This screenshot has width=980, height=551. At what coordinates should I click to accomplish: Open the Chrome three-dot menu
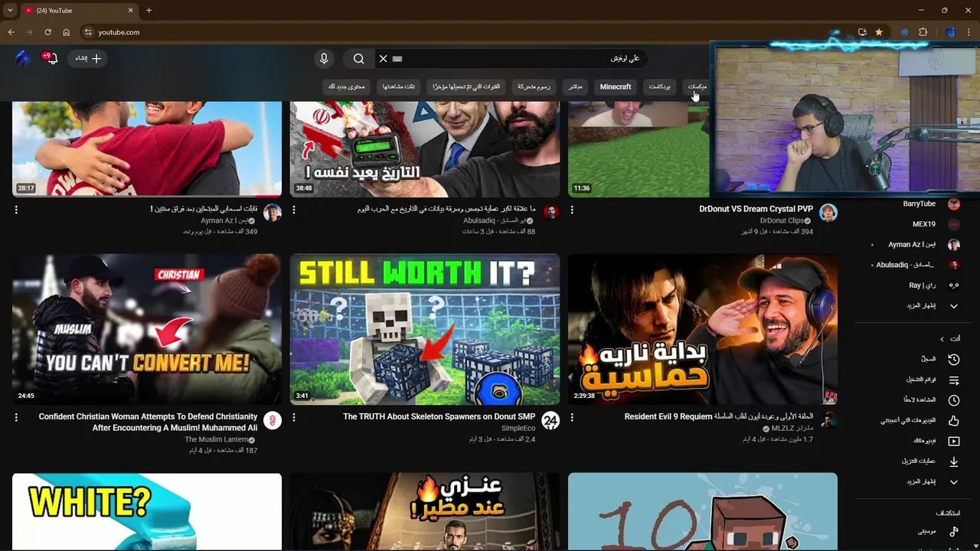(969, 32)
